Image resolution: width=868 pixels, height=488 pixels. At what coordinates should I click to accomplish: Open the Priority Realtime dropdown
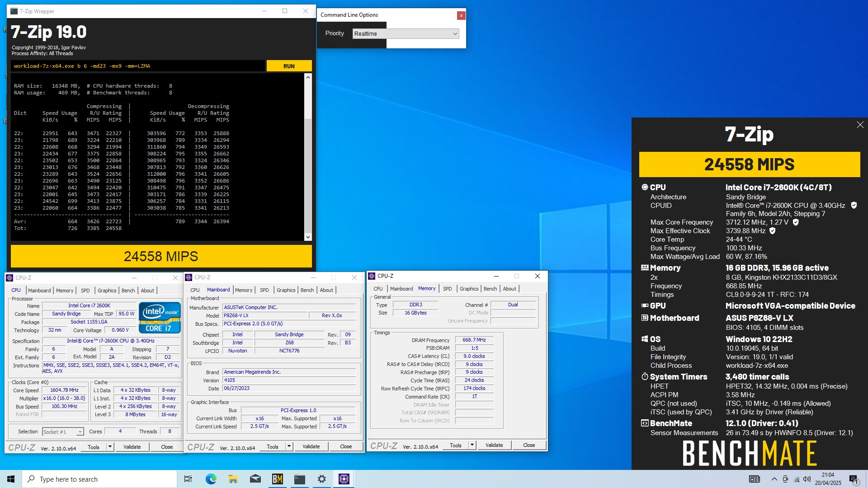(x=406, y=33)
